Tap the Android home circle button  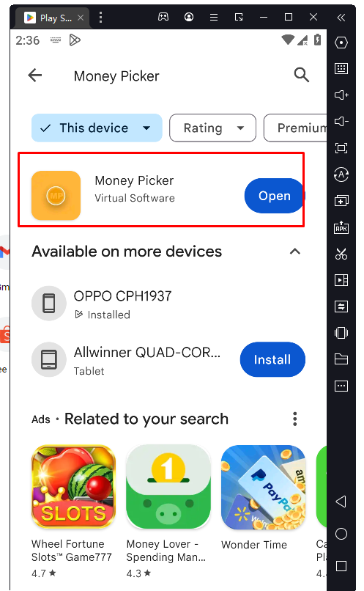pyautogui.click(x=341, y=534)
